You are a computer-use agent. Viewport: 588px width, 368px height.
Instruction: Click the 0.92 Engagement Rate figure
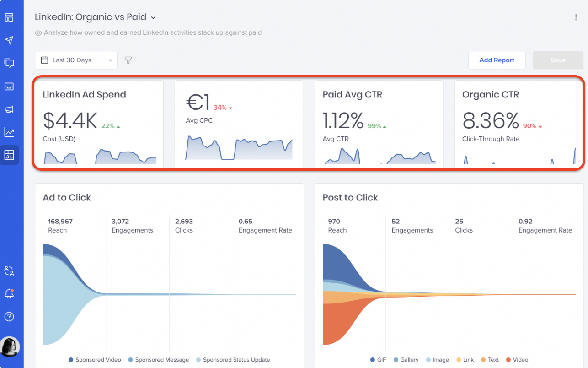coord(525,222)
